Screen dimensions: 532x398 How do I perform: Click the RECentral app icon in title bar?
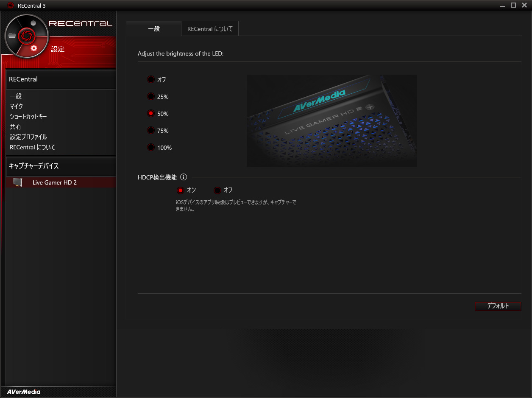(x=11, y=6)
